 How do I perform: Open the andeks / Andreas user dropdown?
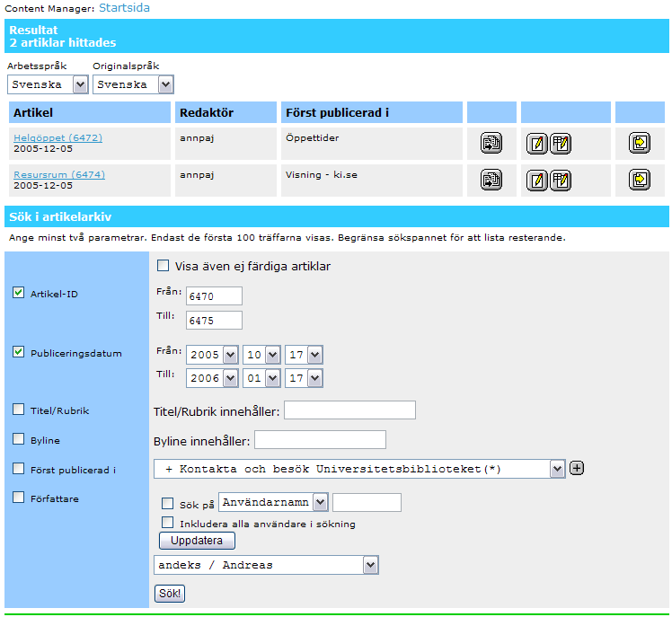(266, 565)
